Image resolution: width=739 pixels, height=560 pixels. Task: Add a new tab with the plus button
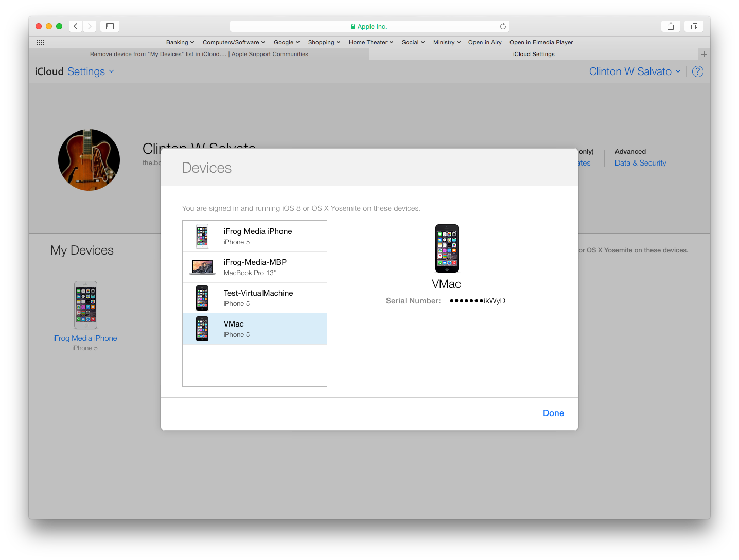[704, 54]
